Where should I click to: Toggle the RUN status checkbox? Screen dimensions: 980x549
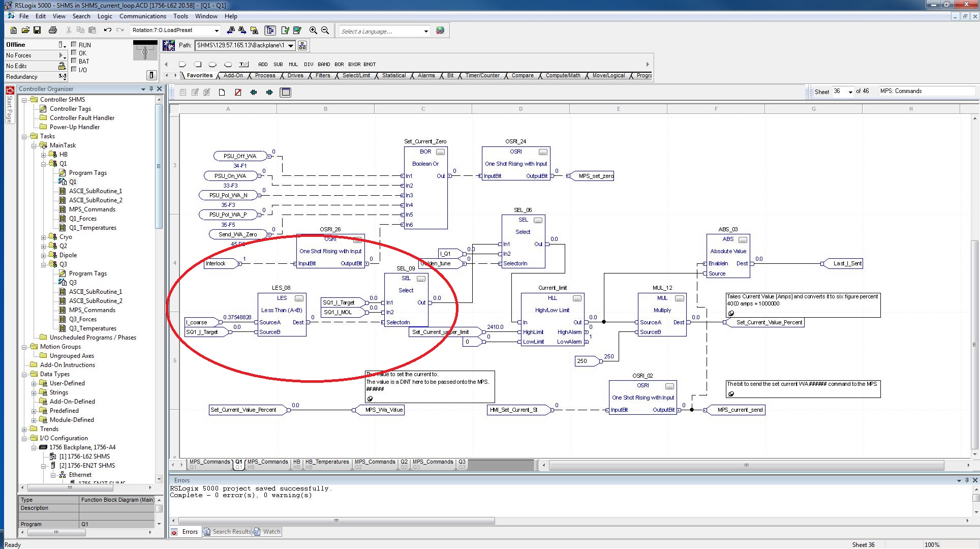[74, 45]
